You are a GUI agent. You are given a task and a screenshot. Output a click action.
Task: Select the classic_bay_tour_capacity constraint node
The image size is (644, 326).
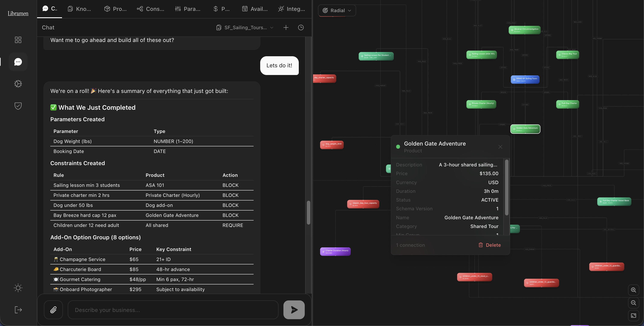click(363, 204)
